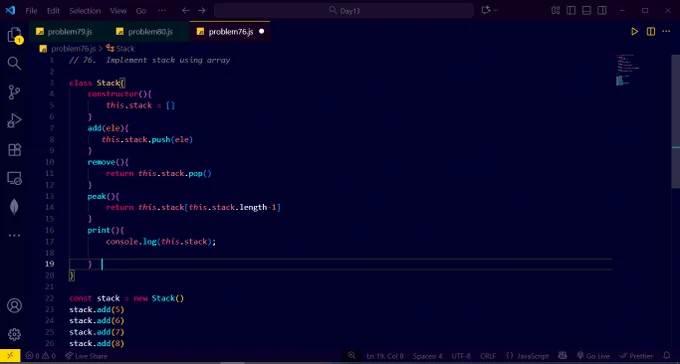Toggle the bottom panel visibility
This screenshot has width=680, height=364.
click(586, 10)
